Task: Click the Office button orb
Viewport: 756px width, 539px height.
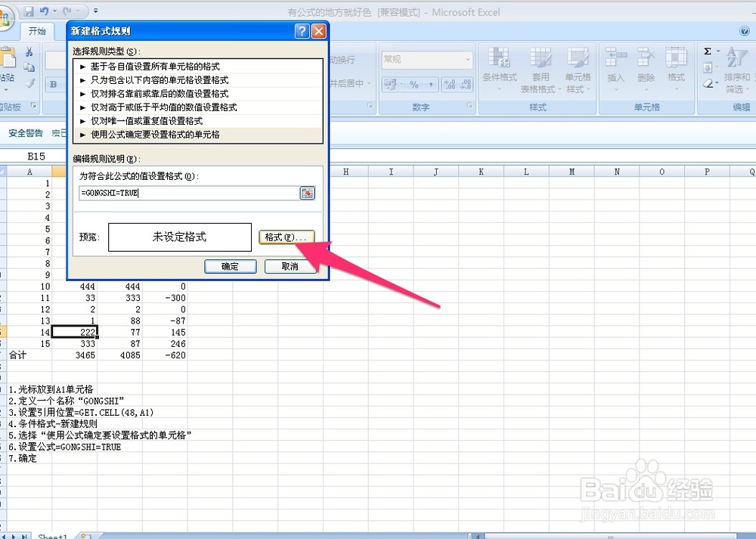Action: [x=5, y=20]
